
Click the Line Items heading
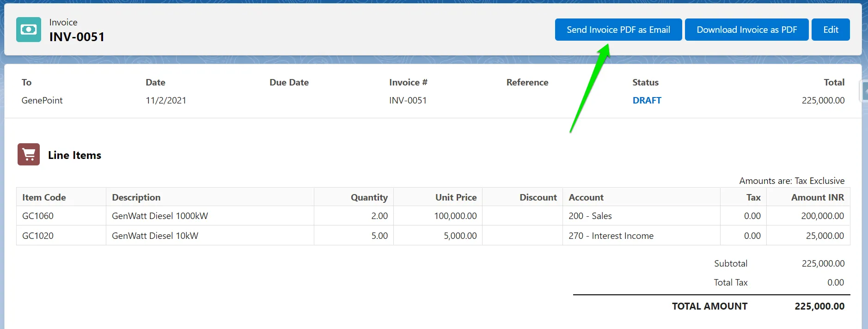click(x=74, y=155)
